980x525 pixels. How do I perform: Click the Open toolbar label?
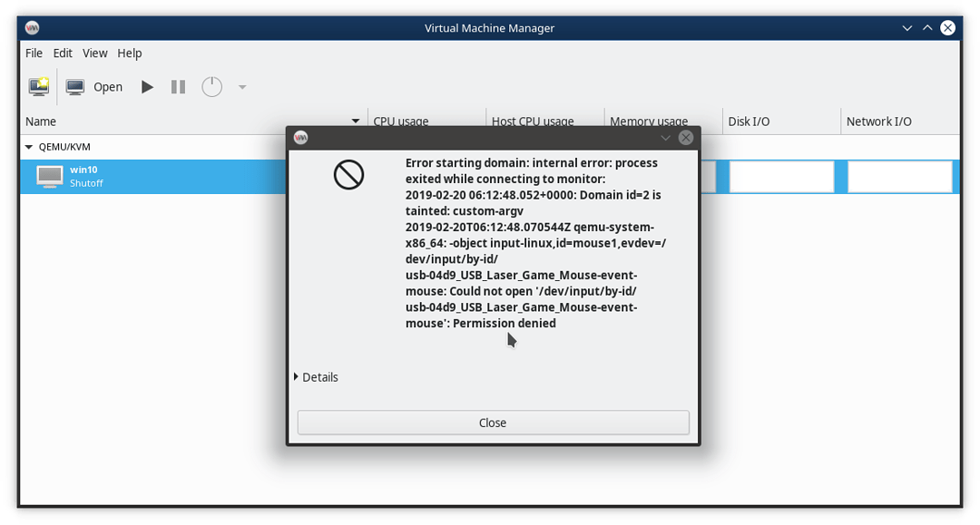(107, 87)
